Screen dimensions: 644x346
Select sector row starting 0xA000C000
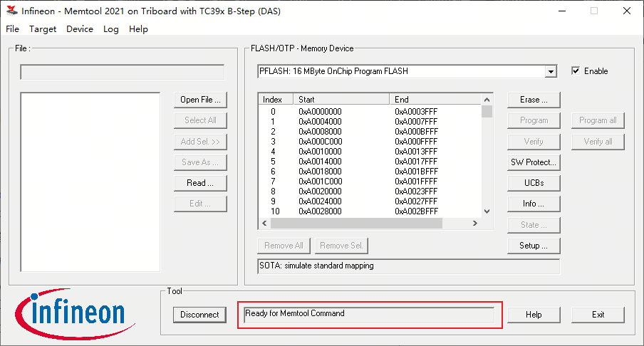(x=370, y=142)
